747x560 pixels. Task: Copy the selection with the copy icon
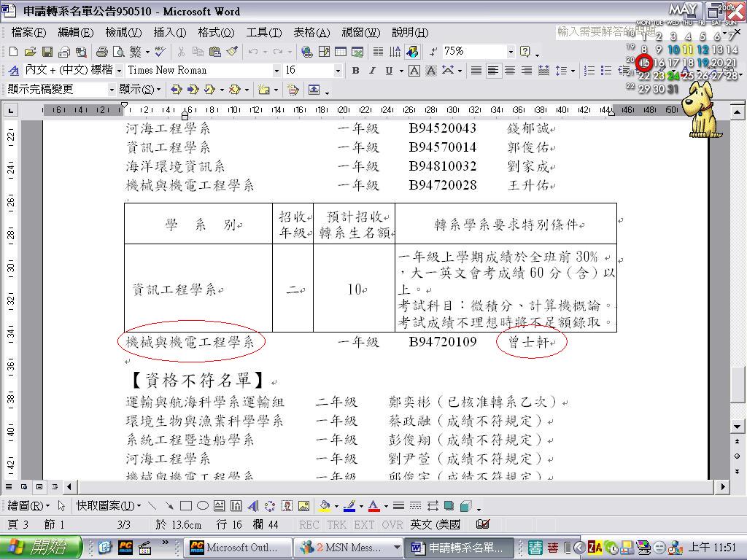click(198, 52)
